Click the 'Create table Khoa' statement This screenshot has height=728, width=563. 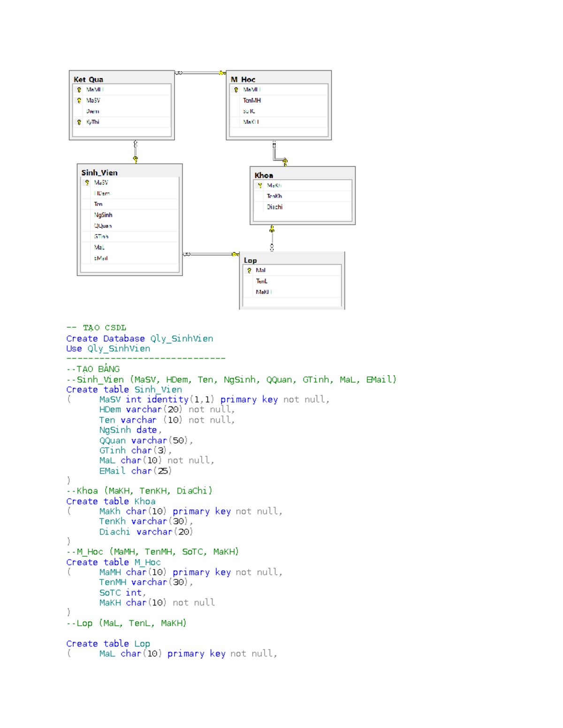(x=111, y=501)
